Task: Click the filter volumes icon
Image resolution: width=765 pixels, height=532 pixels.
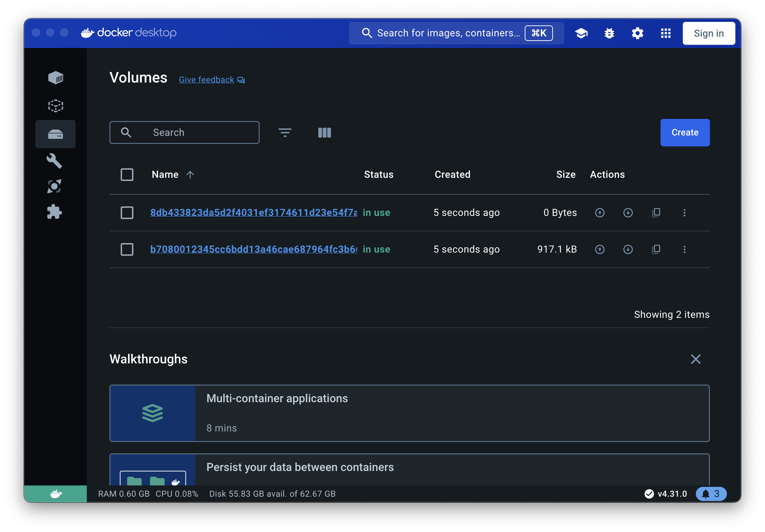Action: [x=285, y=133]
